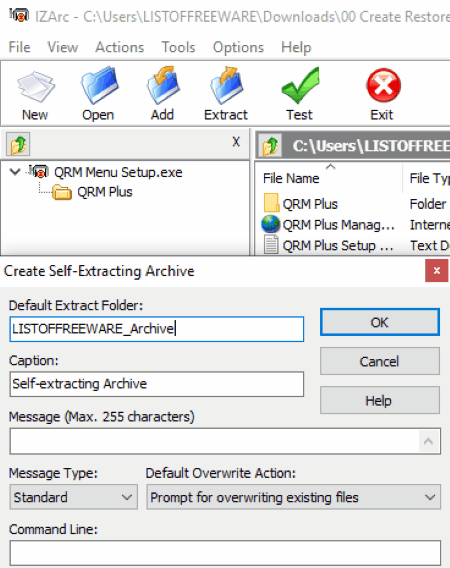450x568 pixels.
Task: Click the Cancel button in dialog
Action: [380, 361]
